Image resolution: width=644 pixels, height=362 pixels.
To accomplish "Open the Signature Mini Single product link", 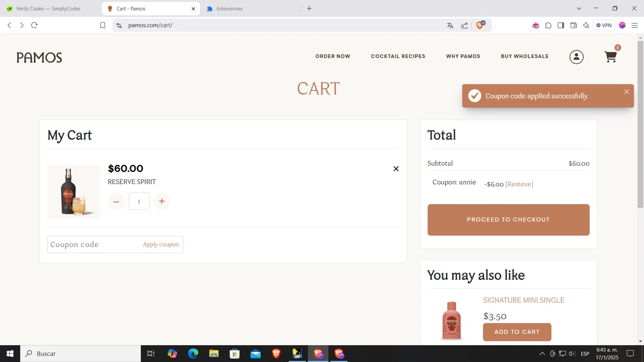I will click(524, 300).
